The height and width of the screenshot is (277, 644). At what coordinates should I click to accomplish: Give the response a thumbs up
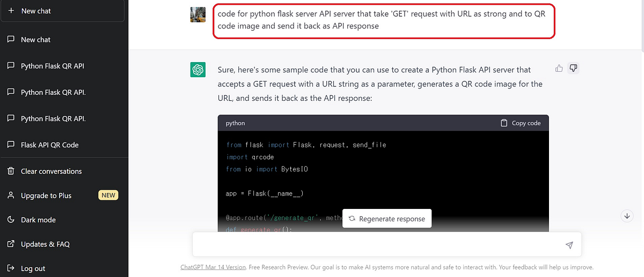tap(559, 68)
